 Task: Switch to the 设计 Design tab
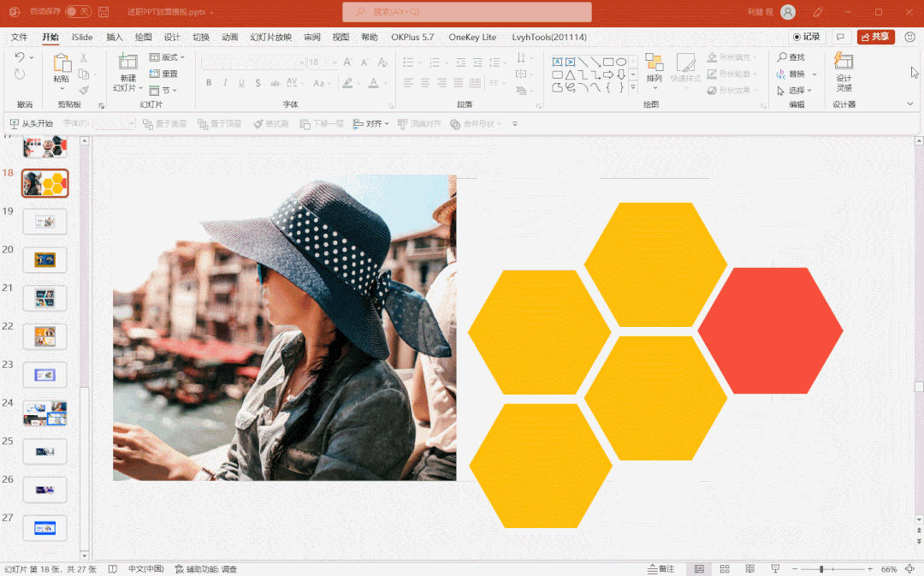coord(172,37)
